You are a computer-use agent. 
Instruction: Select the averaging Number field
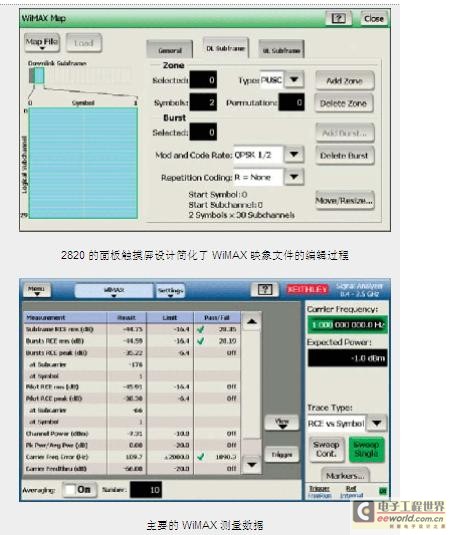146,490
